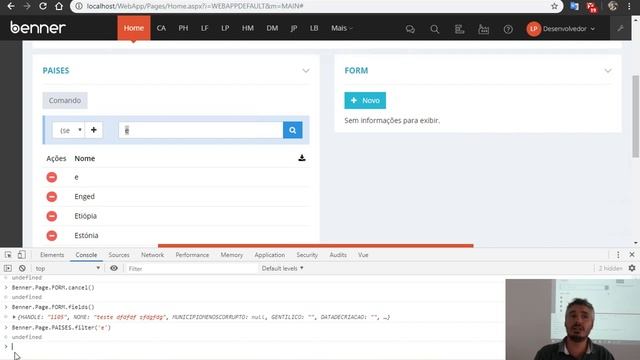Delete the row named e
Image resolution: width=640 pixels, height=360 pixels.
click(x=52, y=177)
